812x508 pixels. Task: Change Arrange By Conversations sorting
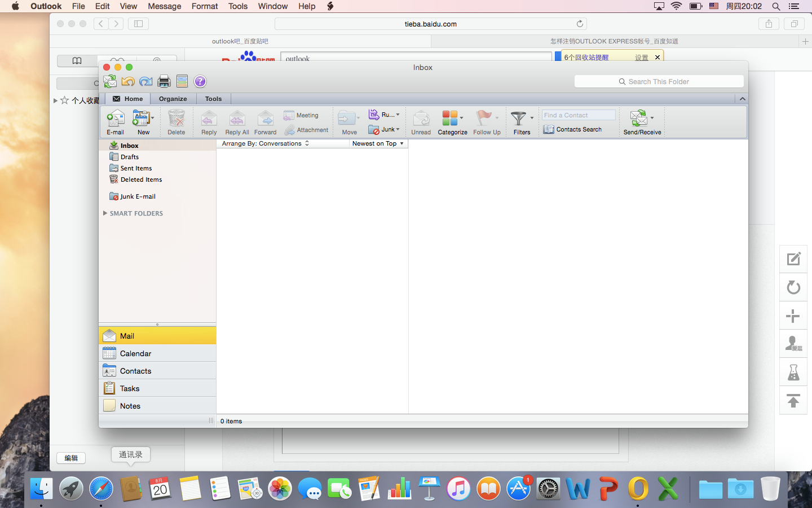[266, 143]
